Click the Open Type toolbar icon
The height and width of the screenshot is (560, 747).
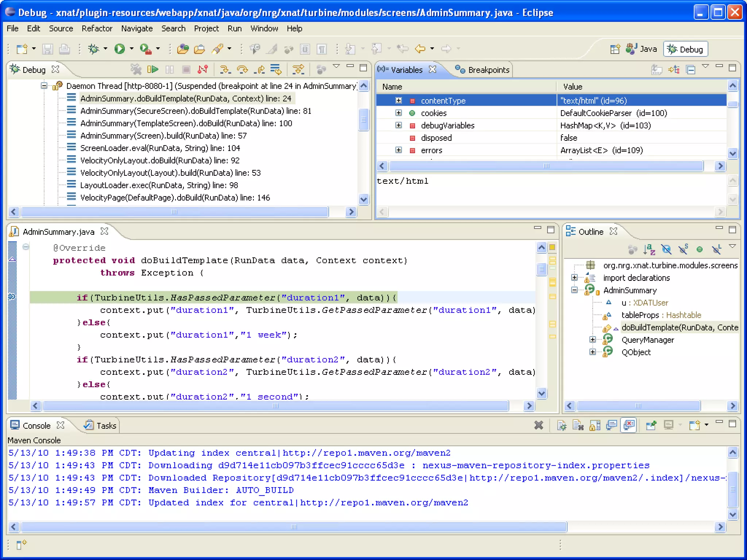[183, 48]
